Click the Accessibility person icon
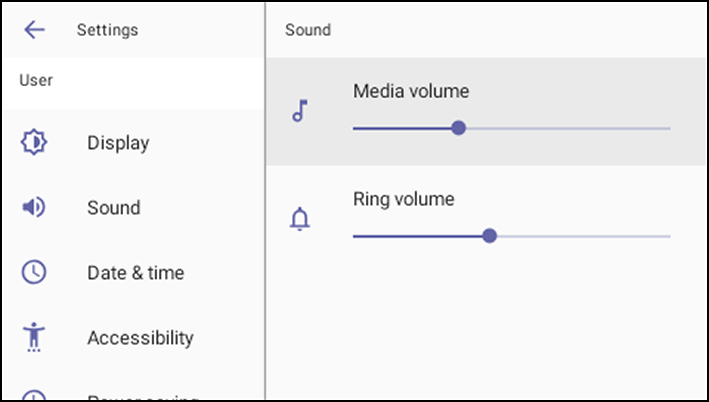709x402 pixels. pyautogui.click(x=34, y=337)
